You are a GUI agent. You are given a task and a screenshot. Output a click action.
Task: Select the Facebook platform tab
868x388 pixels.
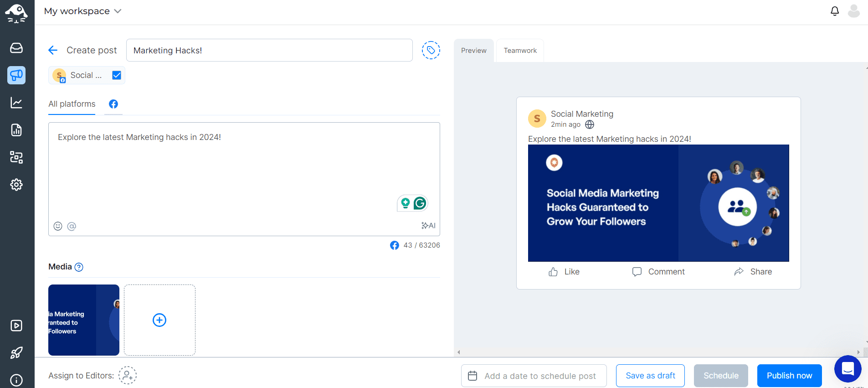click(x=113, y=104)
